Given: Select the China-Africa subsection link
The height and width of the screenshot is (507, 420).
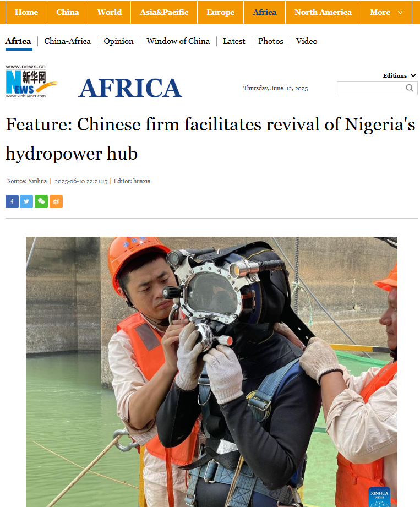Looking at the screenshot, I should [x=68, y=41].
